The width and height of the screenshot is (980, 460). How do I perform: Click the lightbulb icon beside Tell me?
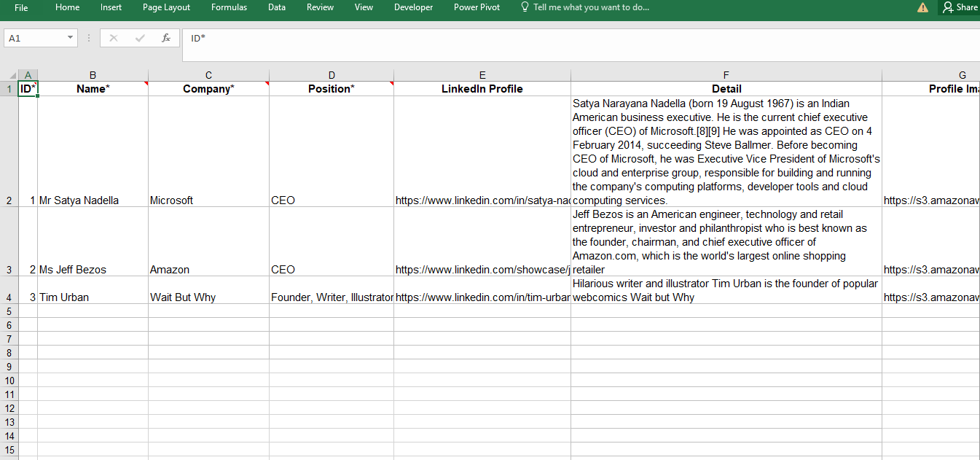[x=525, y=7]
